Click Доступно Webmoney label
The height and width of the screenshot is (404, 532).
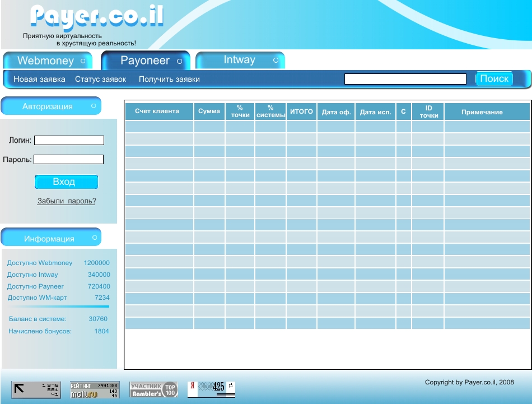click(40, 263)
